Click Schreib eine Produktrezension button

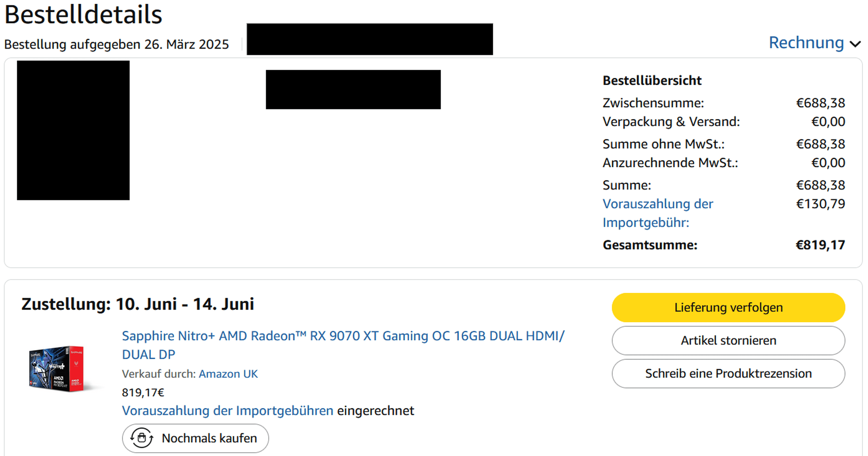tap(728, 373)
